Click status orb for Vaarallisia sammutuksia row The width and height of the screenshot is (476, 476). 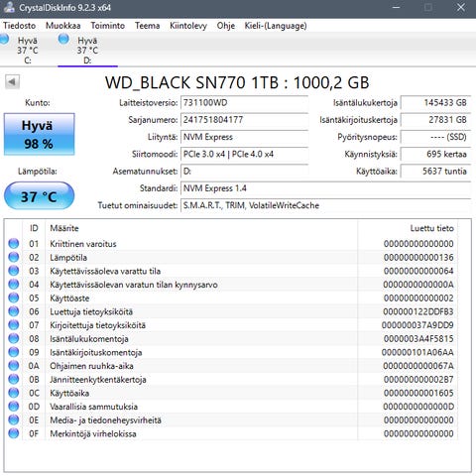[14, 407]
